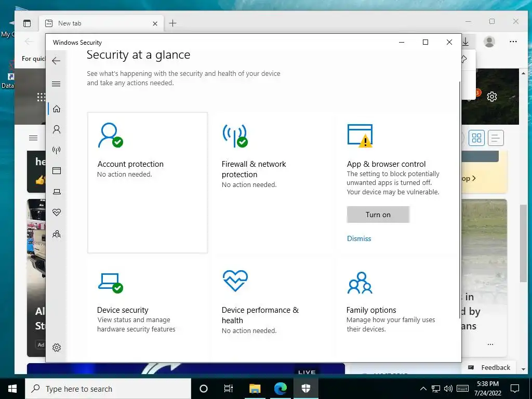Screen dimensions: 532x399
Task: Open Edge new tab page settings gear
Action: coord(492,97)
